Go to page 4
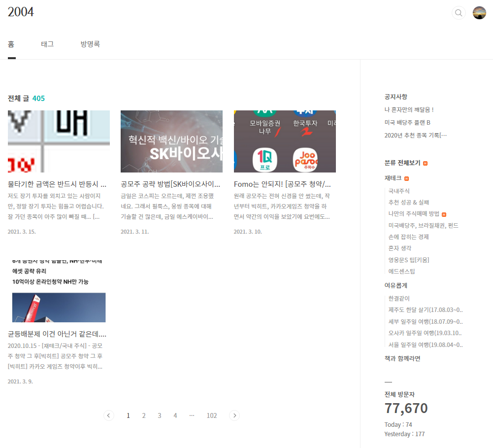Screen dimensions: 493x448 pyautogui.click(x=175, y=415)
